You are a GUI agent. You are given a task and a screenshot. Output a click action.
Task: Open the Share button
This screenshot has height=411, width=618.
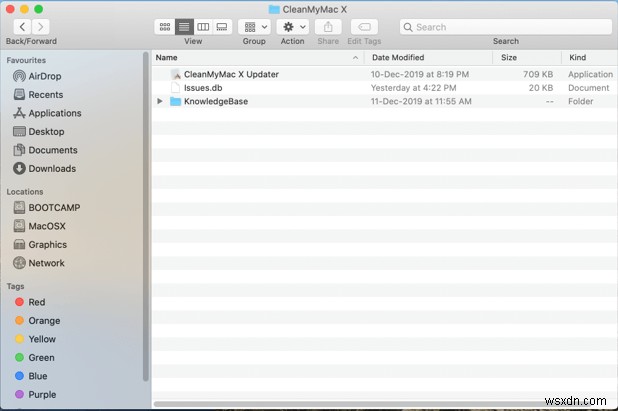point(328,27)
